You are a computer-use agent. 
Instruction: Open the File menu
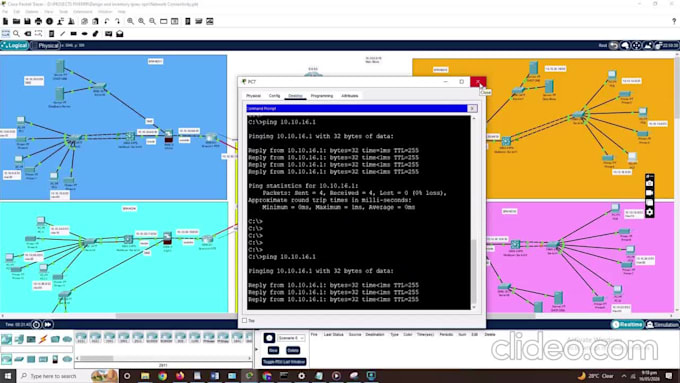pos(5,11)
